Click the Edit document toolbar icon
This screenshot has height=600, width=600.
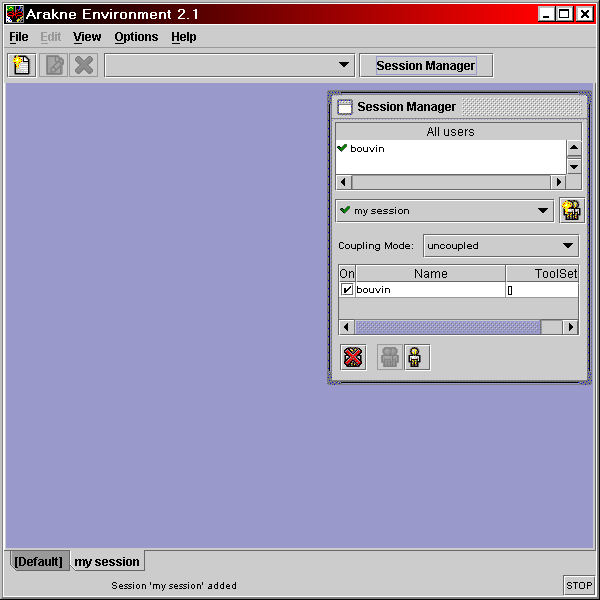coord(54,65)
